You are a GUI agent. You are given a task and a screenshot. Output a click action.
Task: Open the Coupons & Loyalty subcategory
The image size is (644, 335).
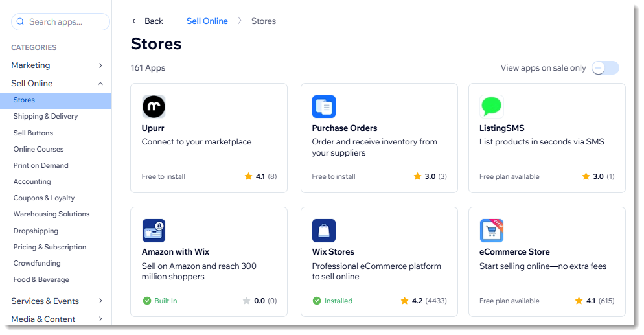[44, 198]
